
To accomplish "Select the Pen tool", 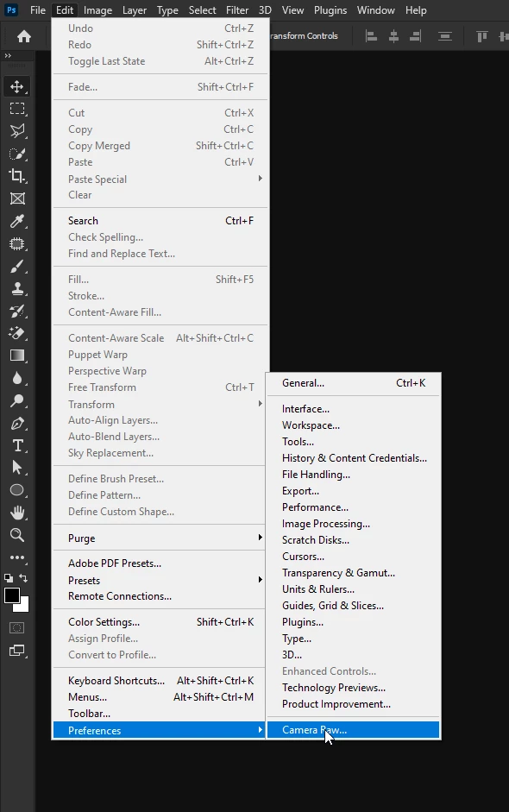I will tap(17, 424).
